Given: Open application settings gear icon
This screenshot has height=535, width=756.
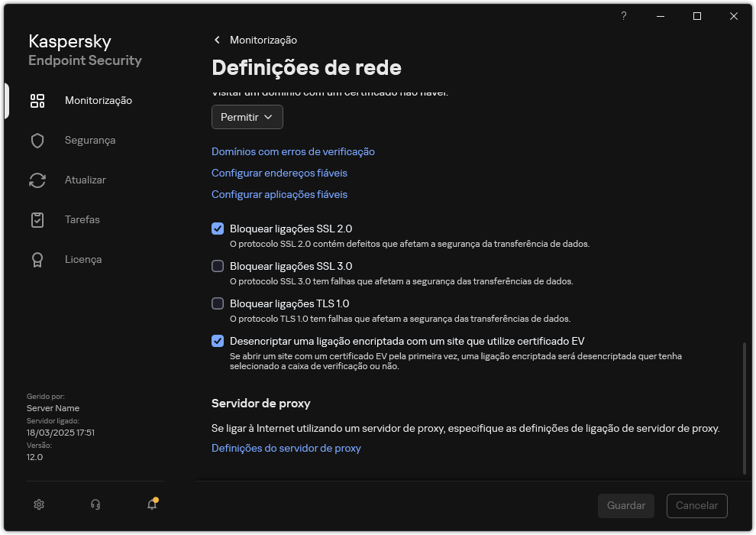Looking at the screenshot, I should [x=38, y=504].
